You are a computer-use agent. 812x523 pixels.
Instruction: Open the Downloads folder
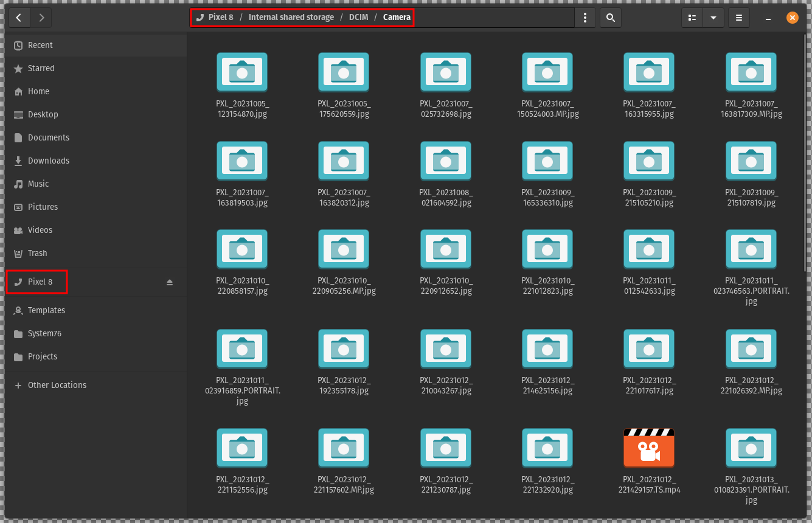(x=47, y=161)
